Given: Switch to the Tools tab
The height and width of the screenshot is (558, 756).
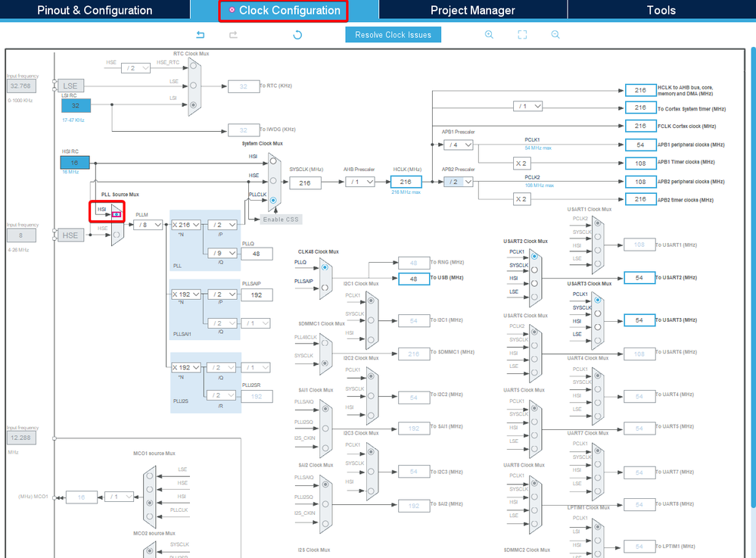Looking at the screenshot, I should click(661, 10).
